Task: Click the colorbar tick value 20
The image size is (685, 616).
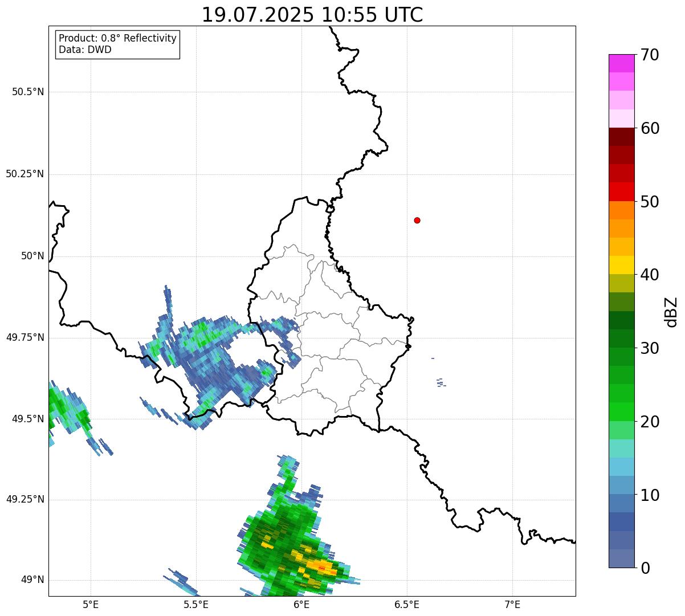Action: [x=650, y=422]
